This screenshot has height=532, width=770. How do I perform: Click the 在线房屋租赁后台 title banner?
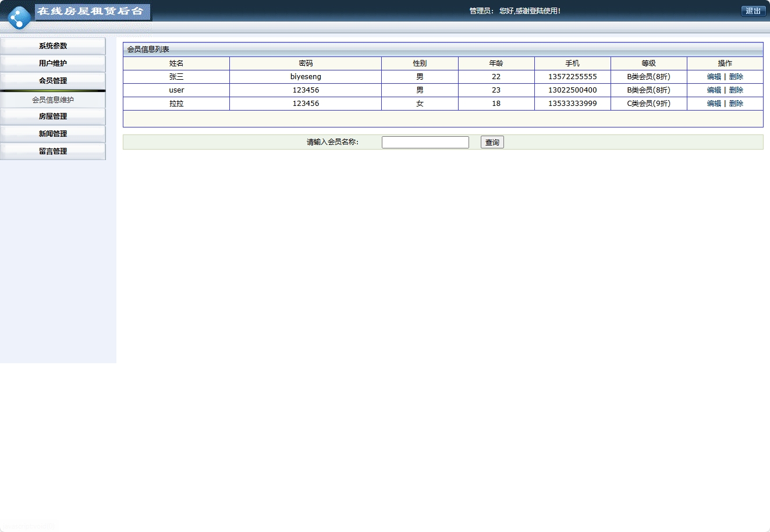click(x=93, y=12)
